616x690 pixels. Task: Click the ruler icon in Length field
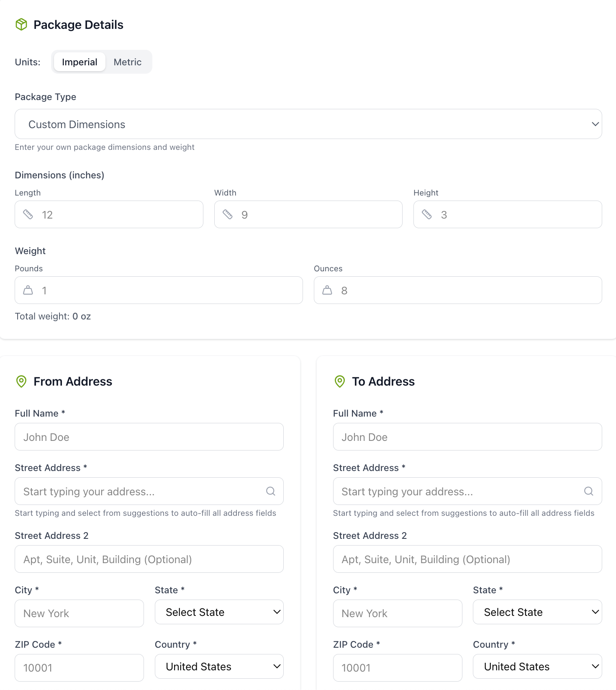coord(28,214)
